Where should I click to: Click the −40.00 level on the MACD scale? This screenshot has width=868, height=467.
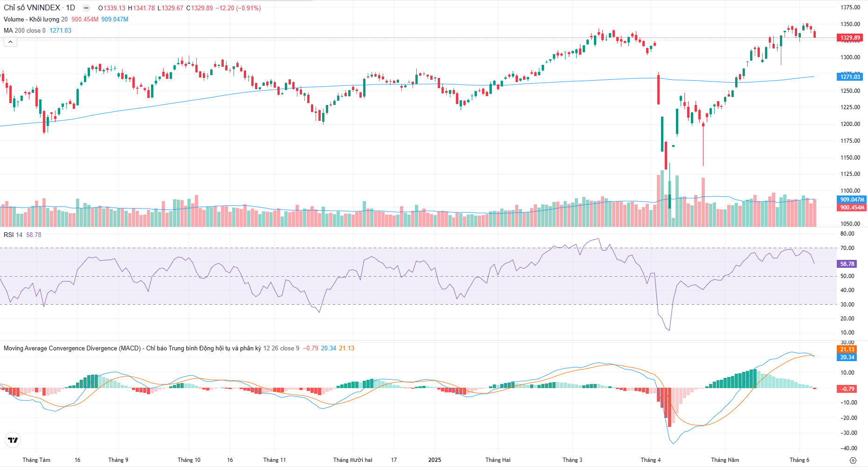tap(848, 448)
